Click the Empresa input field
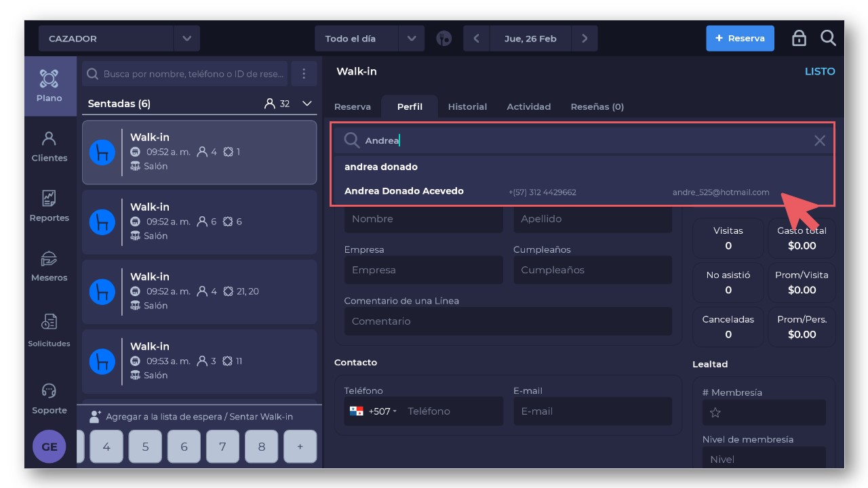The image size is (868, 488). (423, 270)
